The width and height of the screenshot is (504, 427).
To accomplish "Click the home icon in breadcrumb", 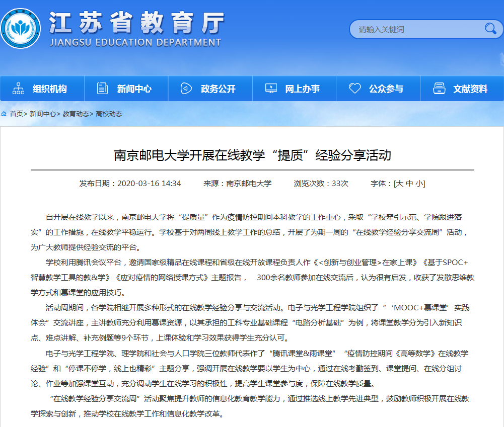I will coord(4,114).
